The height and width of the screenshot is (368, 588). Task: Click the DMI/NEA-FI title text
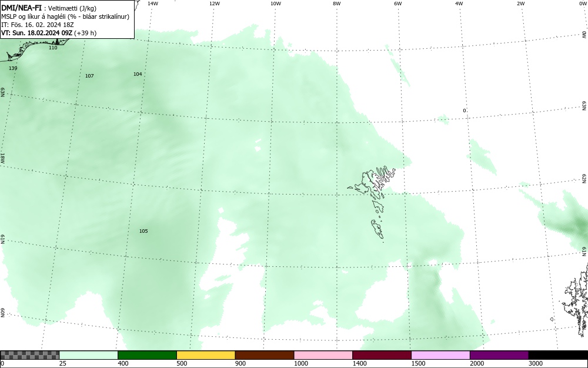(20, 8)
